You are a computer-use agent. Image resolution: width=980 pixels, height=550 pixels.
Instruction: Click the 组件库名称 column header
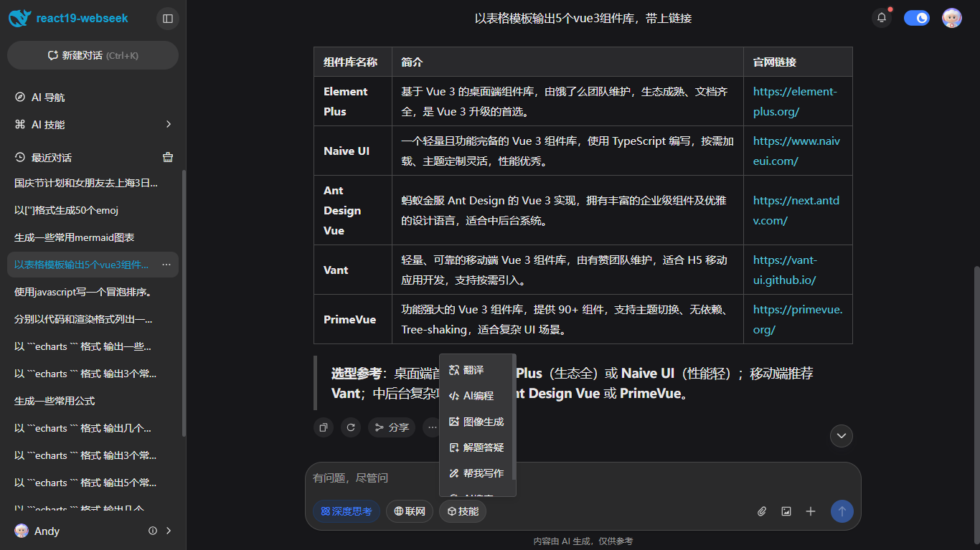point(353,62)
